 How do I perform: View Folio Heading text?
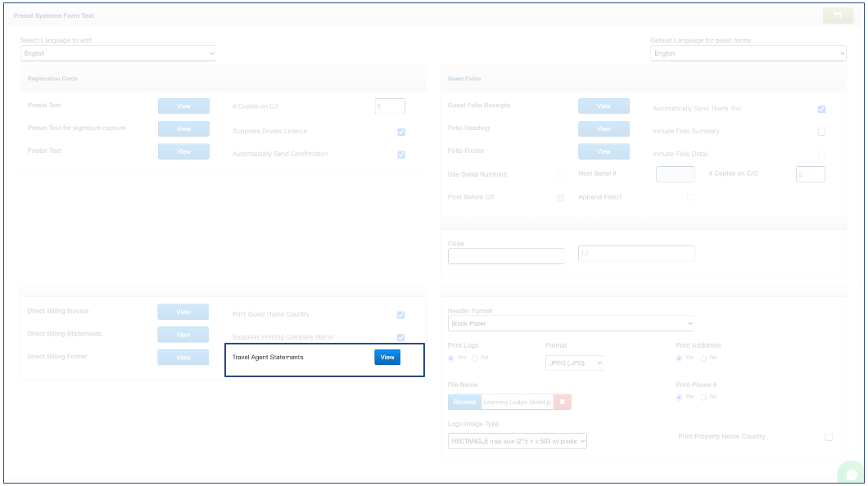tap(604, 129)
